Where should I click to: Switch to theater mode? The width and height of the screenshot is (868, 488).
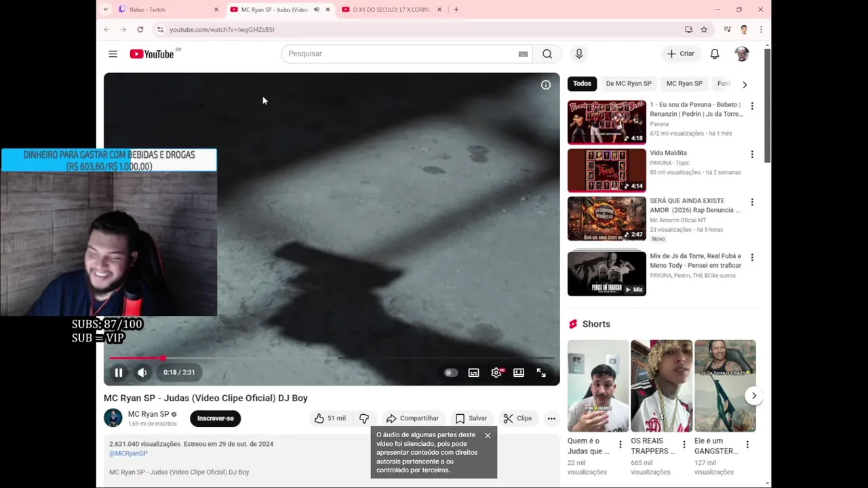[519, 372]
